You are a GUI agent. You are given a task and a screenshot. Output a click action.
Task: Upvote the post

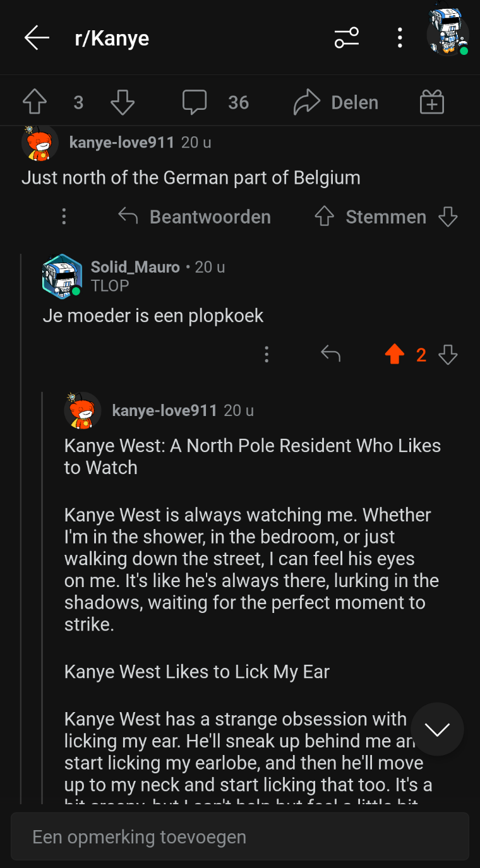(35, 102)
